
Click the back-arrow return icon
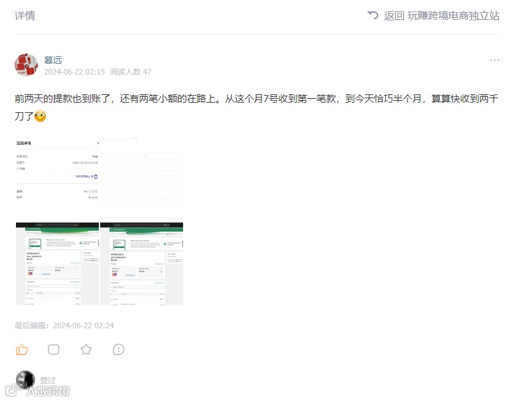point(372,15)
